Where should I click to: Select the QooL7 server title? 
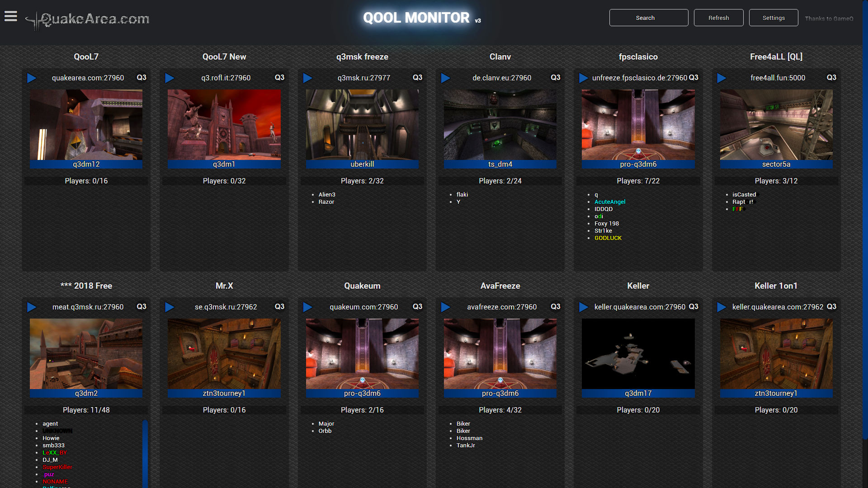(86, 57)
